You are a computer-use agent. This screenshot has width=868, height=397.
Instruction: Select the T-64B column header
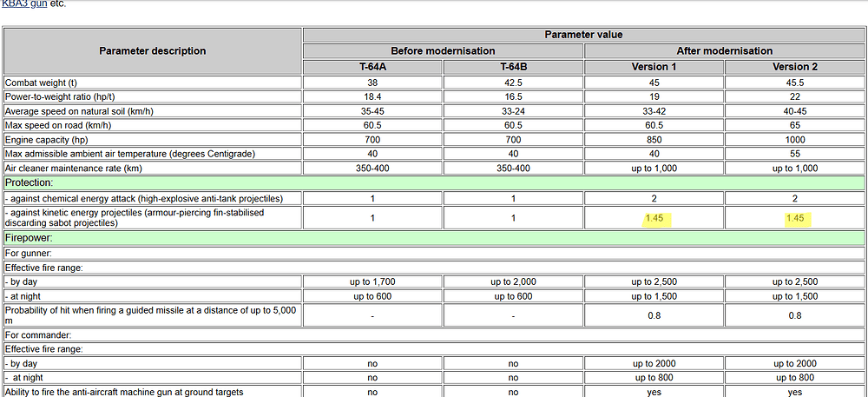pyautogui.click(x=513, y=67)
